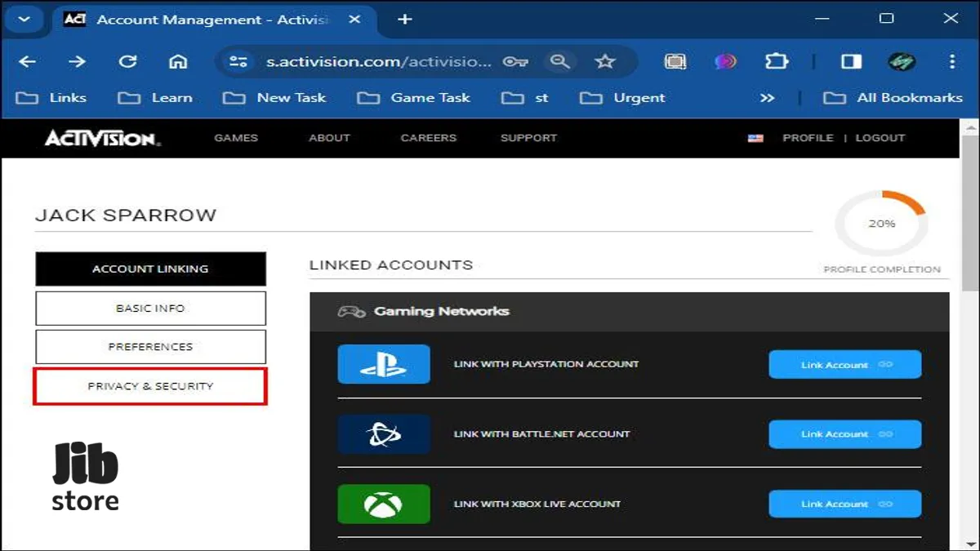Open the Basic Info section

coord(150,309)
